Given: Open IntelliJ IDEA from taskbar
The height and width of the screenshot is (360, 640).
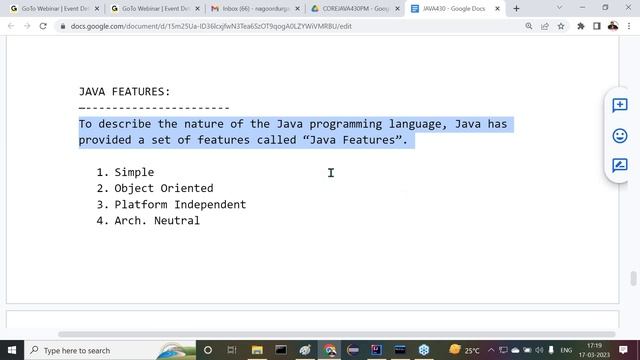Looking at the screenshot, I should [x=377, y=350].
